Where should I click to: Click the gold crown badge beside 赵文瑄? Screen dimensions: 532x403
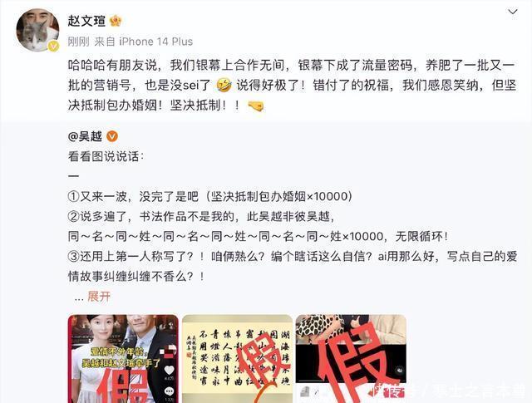coord(116,21)
